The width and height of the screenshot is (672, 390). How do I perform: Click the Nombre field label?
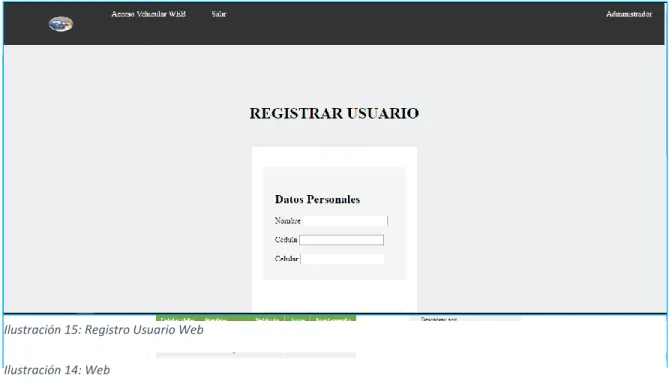pos(288,221)
